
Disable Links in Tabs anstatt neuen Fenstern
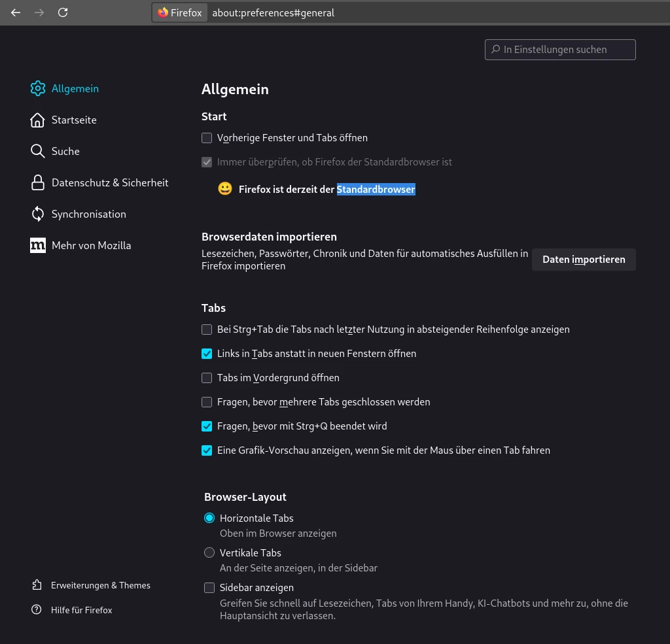click(207, 353)
